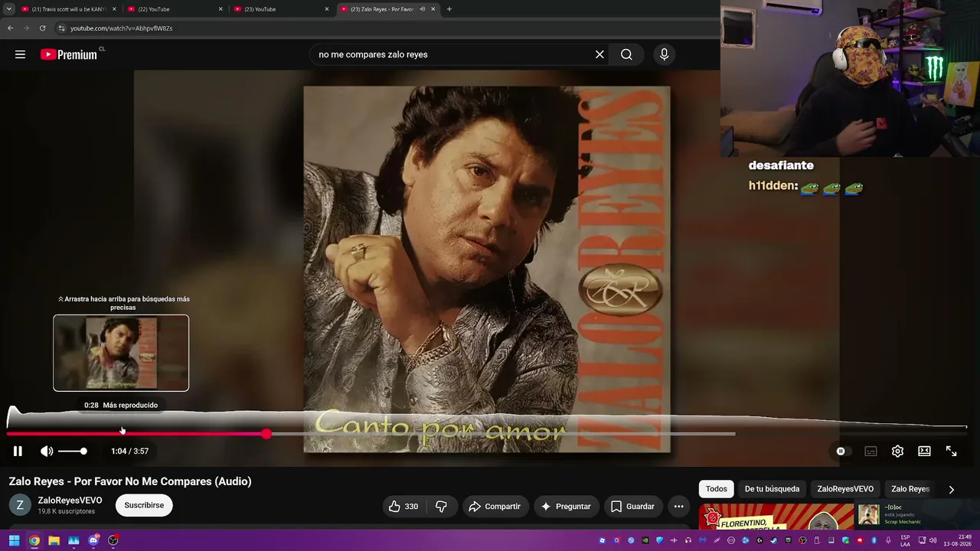Open the Windows Start menu
The width and height of the screenshot is (980, 551).
point(14,540)
